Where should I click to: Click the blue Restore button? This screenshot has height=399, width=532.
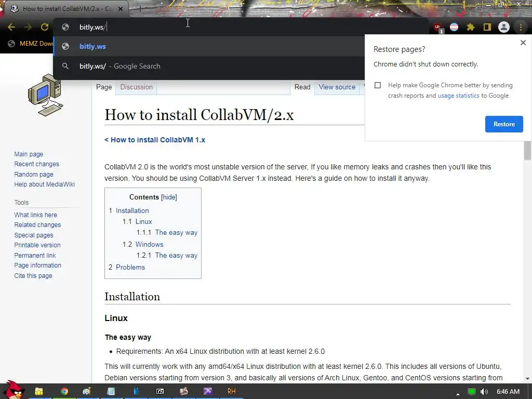pos(504,124)
